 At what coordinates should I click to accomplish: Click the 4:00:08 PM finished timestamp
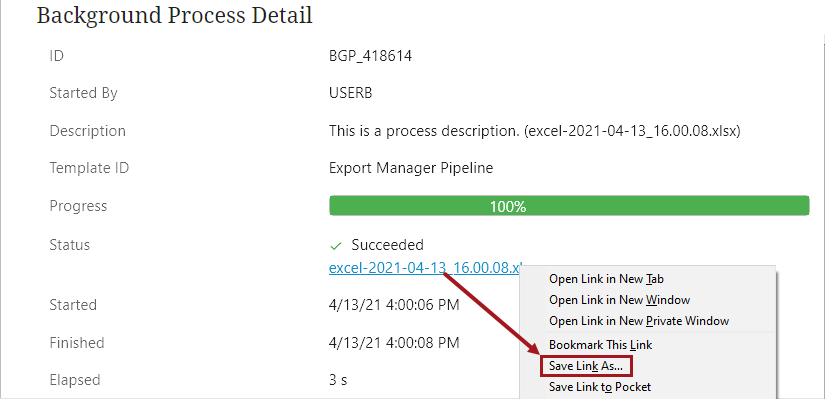pos(394,343)
